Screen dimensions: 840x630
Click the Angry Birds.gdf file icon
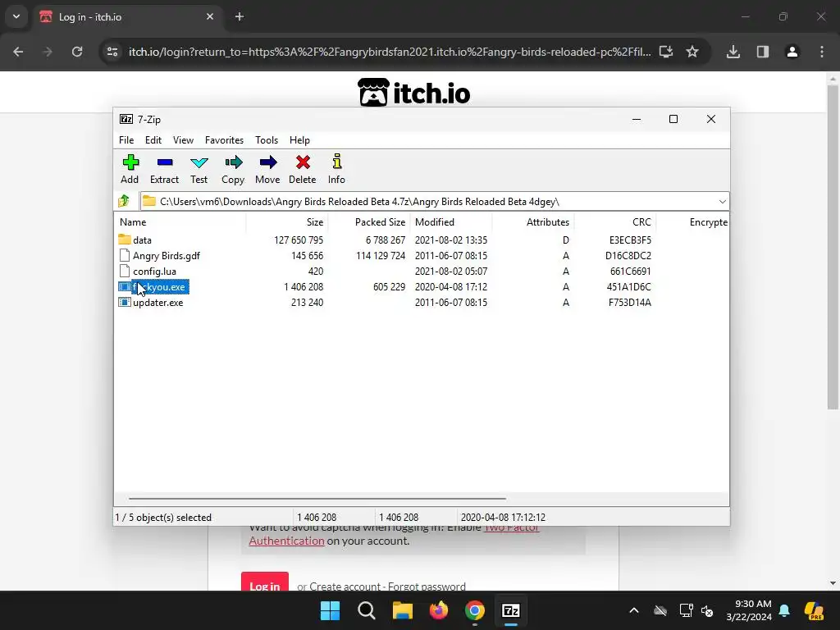coord(125,255)
